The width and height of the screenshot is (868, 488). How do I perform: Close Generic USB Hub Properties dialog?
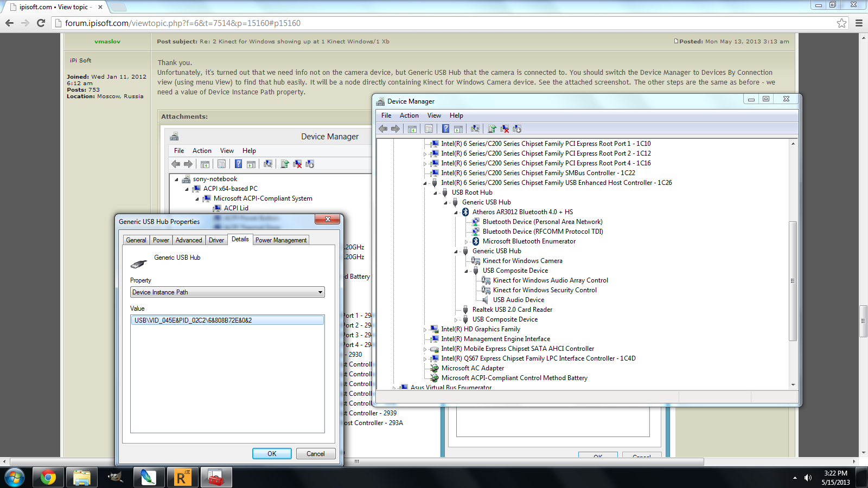click(x=328, y=219)
